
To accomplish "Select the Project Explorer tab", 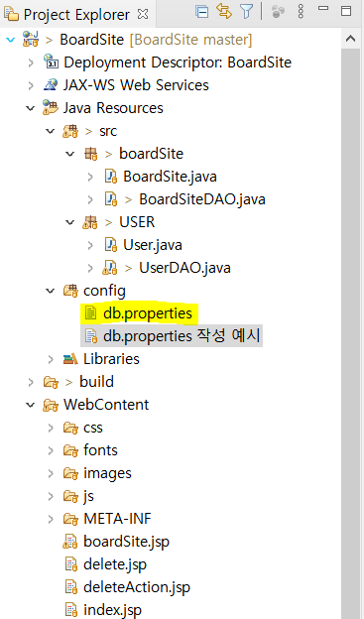I will coord(76,15).
